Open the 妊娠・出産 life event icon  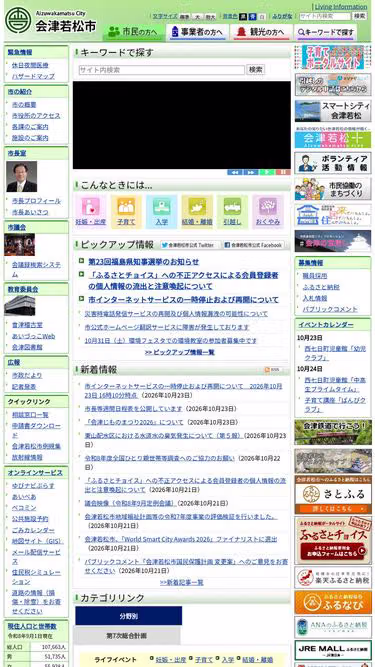[91, 211]
